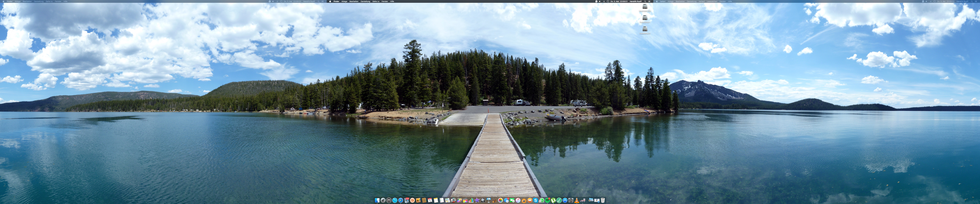Click the chat bubble icon, center menu bar
980x204 pixels.
(597, 2)
